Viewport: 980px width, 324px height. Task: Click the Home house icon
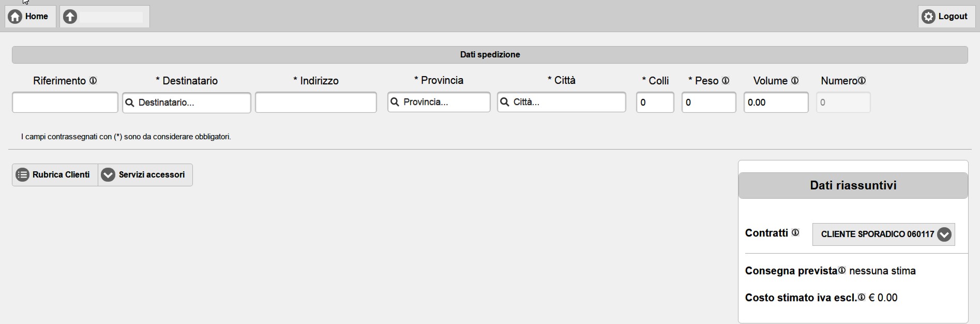click(16, 17)
